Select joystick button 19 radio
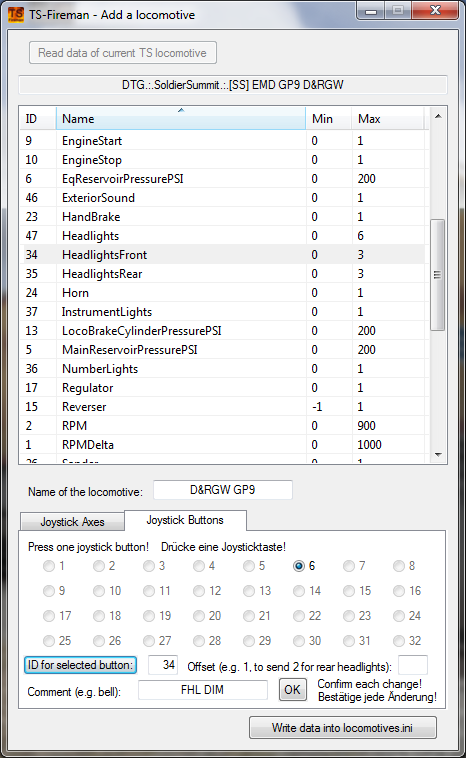This screenshot has height=758, width=466. 149,616
